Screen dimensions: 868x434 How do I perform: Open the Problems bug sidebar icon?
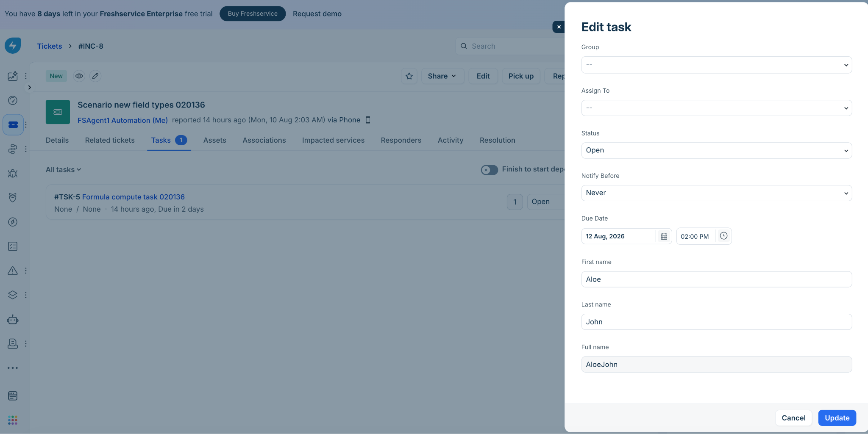tap(13, 173)
